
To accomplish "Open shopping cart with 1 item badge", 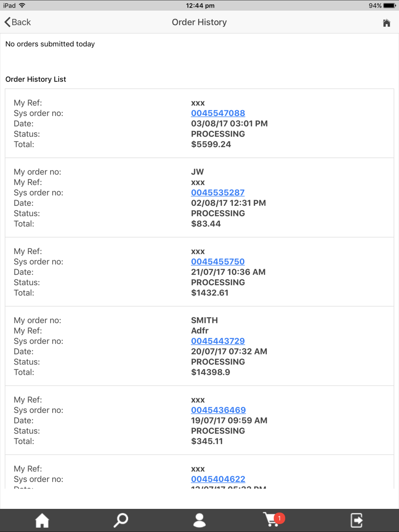I will tap(274, 520).
